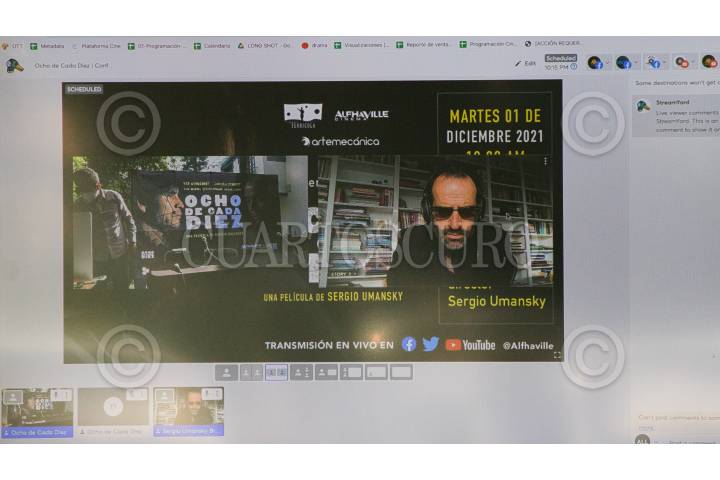Toggle the second Facebook destination avatar

[625, 62]
